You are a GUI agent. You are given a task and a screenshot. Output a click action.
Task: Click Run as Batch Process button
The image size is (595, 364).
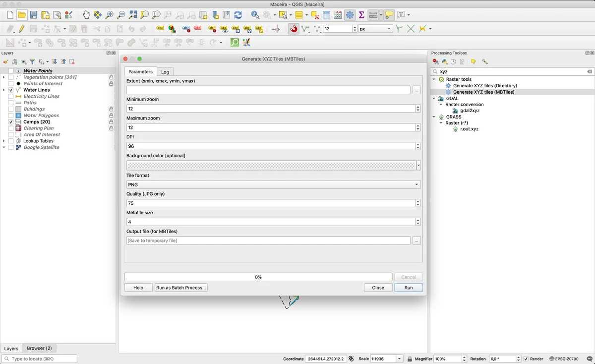181,288
